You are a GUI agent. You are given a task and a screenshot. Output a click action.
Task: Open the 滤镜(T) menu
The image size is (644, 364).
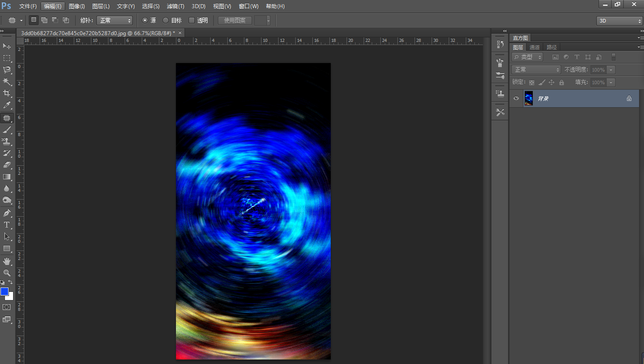(176, 6)
